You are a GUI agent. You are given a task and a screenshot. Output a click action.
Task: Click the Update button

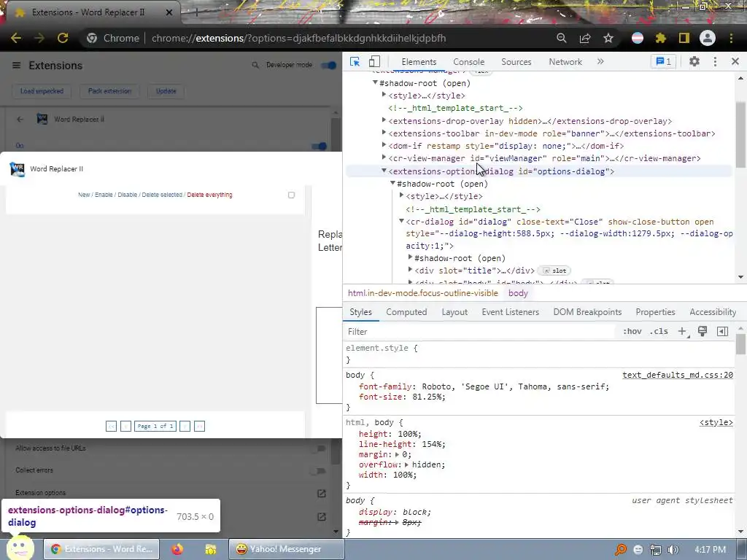tap(166, 91)
